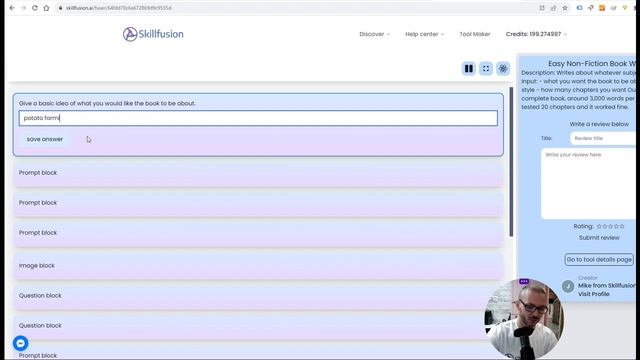
Task: Click the vertical scrollbar of the tool panel
Action: click(x=511, y=162)
